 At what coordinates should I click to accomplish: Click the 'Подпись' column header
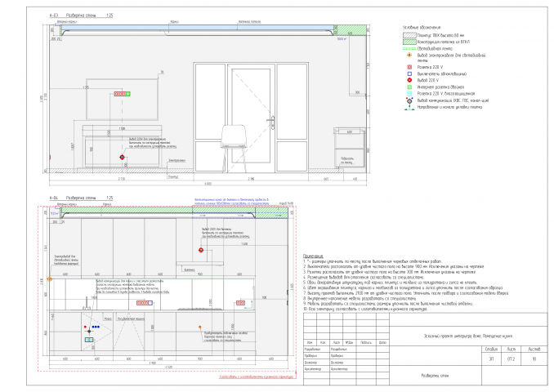tap(366, 342)
